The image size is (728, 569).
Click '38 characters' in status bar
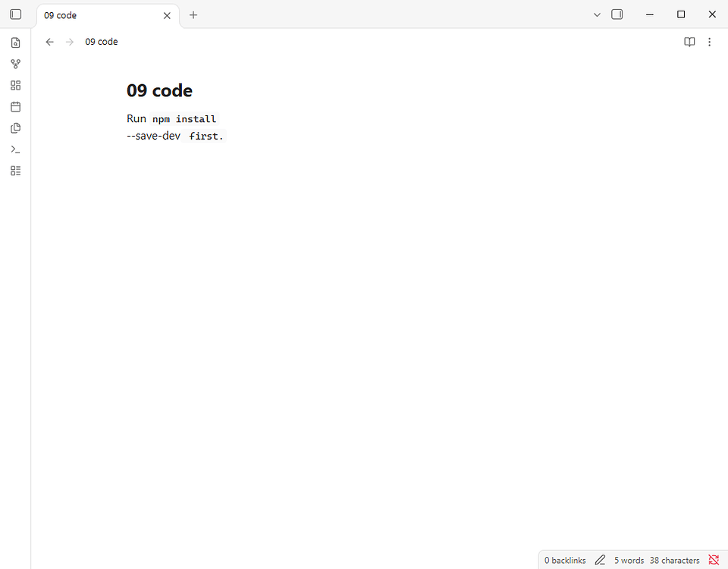(x=675, y=560)
